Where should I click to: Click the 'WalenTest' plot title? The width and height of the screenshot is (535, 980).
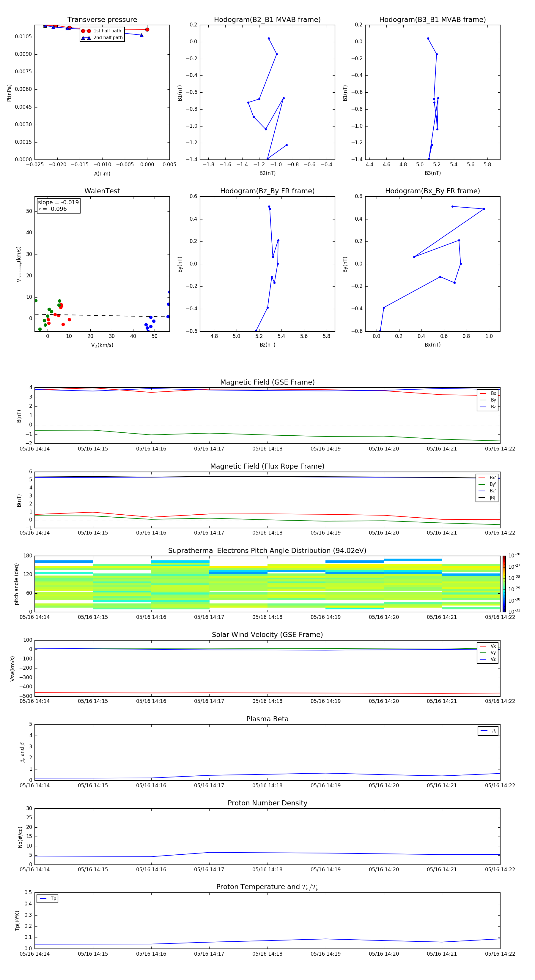pyautogui.click(x=102, y=191)
